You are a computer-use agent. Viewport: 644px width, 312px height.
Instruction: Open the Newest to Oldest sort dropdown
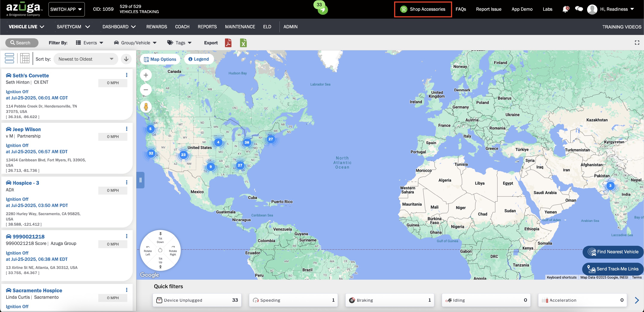point(86,59)
